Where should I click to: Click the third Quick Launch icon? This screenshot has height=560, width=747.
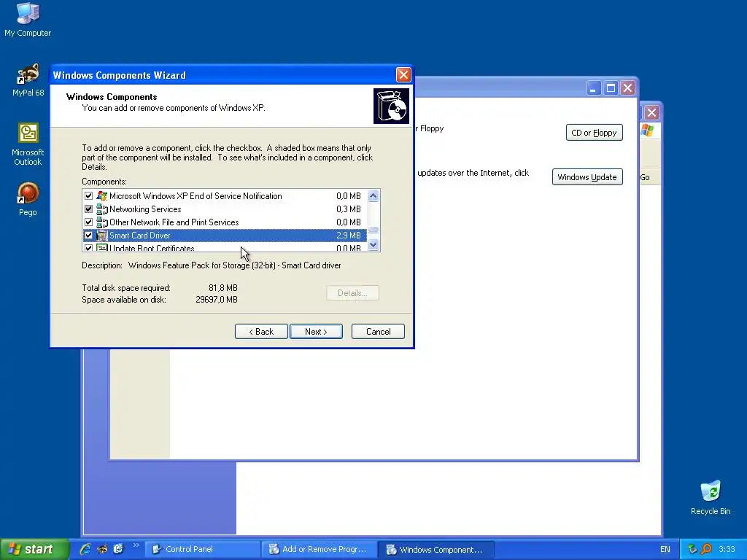118,549
